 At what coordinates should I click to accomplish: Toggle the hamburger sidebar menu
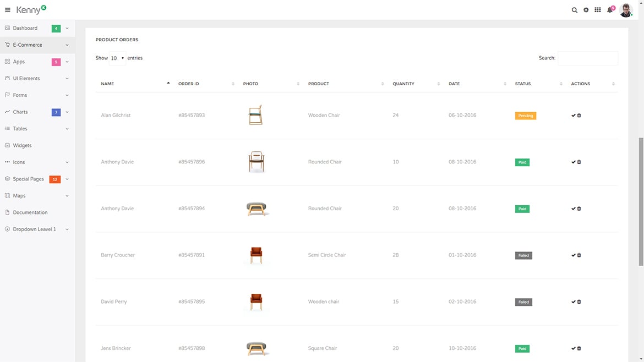tap(7, 10)
